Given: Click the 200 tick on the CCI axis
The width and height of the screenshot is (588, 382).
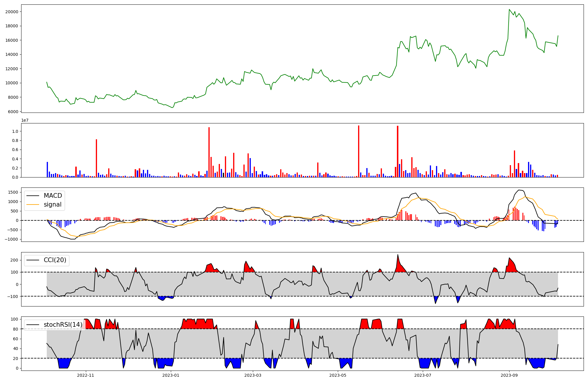Looking at the screenshot, I should point(14,260).
